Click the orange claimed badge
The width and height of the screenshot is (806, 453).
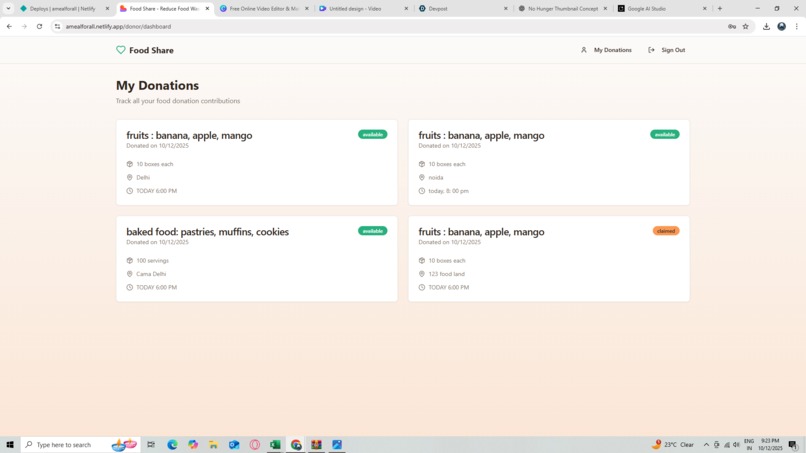click(666, 231)
